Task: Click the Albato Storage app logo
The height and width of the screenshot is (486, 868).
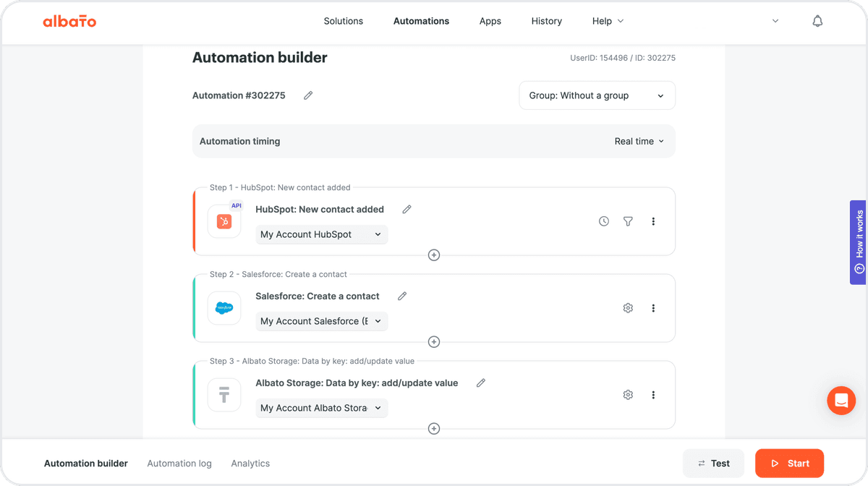Action: [x=224, y=395]
